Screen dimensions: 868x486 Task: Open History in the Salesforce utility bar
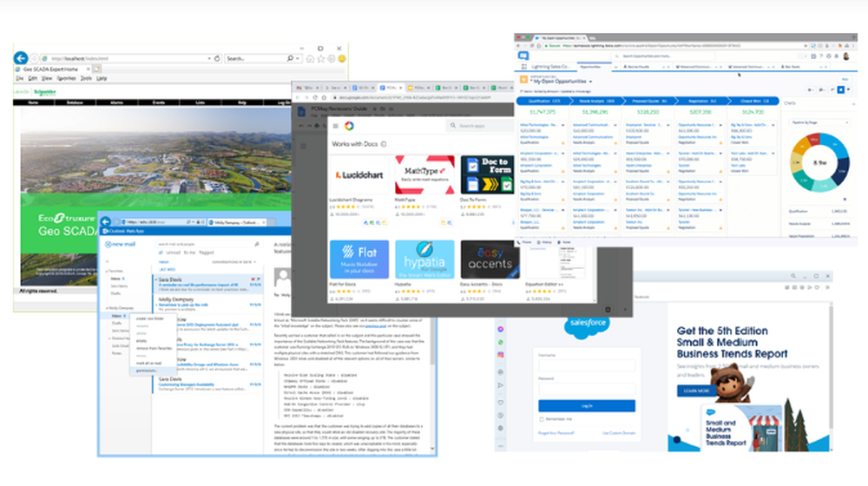click(543, 242)
